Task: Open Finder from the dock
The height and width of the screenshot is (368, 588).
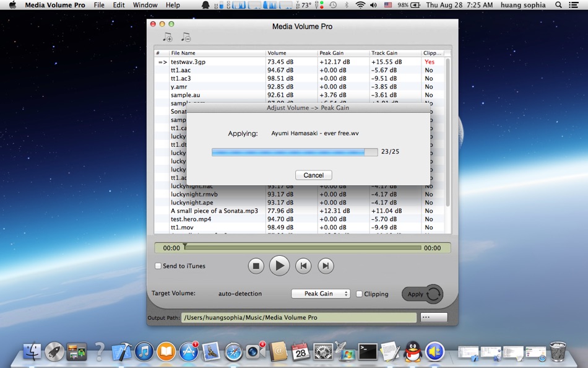Action: pyautogui.click(x=32, y=351)
